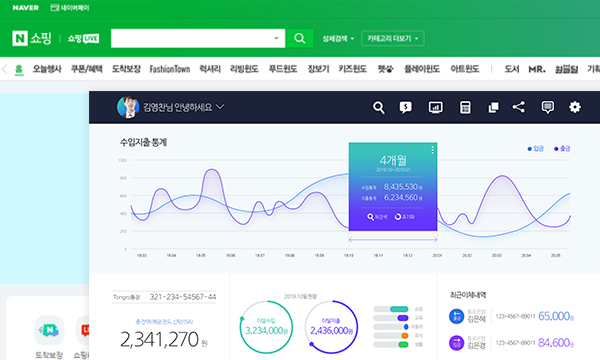Open the search box dropdown arrow
Viewport: 600px width, 360px height.
point(276,38)
